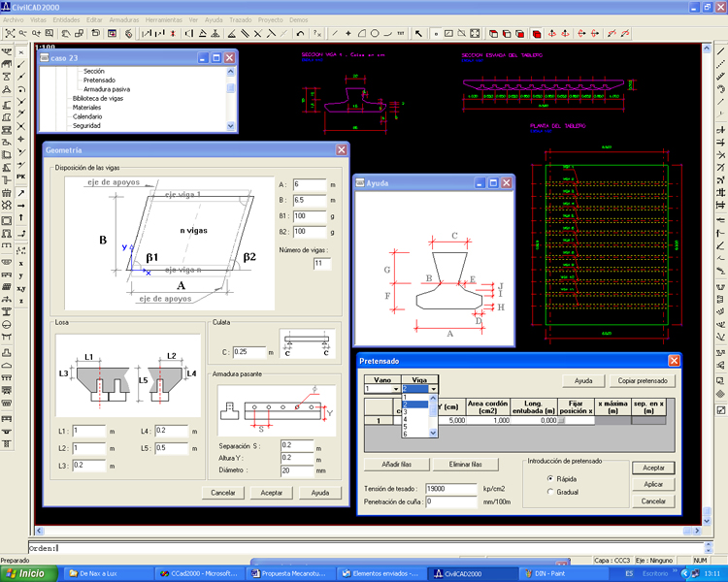Screen dimensions: 728x582
Task: Open the Herramientas menu
Action: click(x=163, y=19)
